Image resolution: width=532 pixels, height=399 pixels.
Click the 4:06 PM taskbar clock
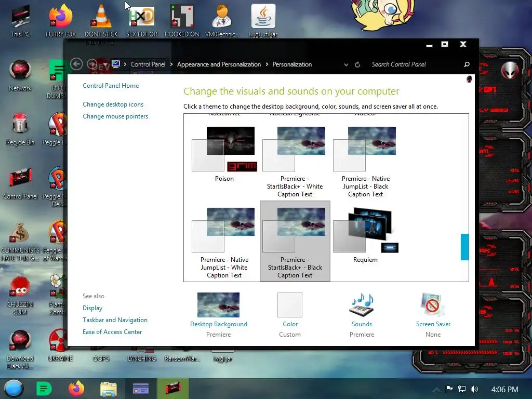pyautogui.click(x=504, y=389)
